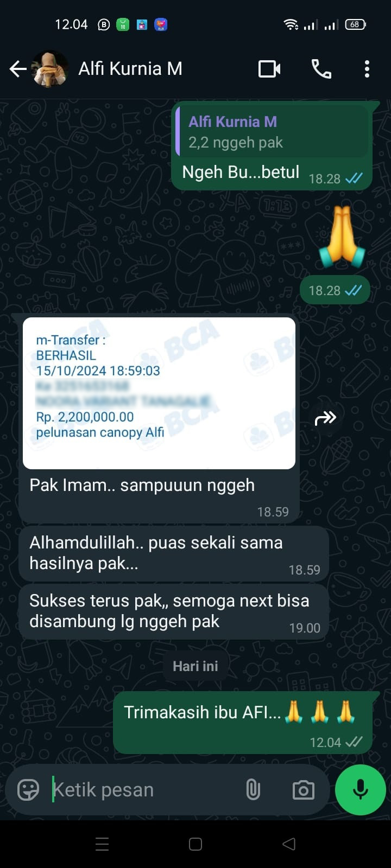Open contact name Alfi Kurnia M header
The image size is (391, 868).
tap(130, 69)
